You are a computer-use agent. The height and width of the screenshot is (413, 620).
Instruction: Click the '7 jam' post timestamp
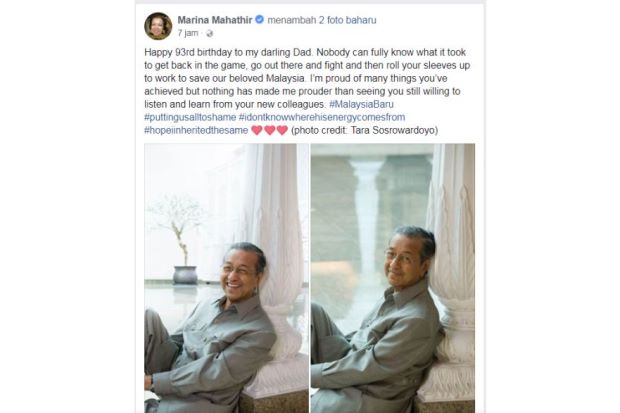click(188, 33)
